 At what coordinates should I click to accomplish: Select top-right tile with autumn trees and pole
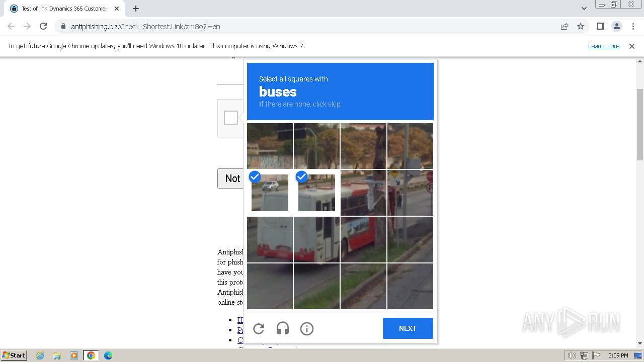point(410,146)
